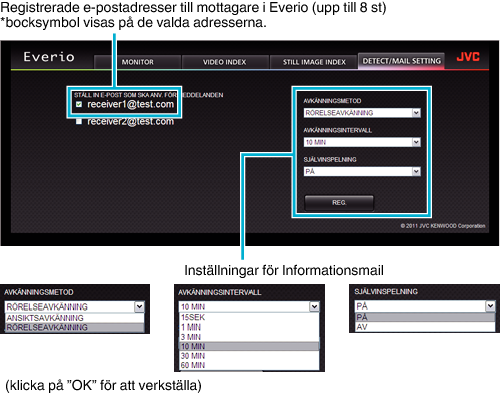Screen dimensions: 500x398
Task: Select the DETECT/MAIL SETTING tab
Action: point(401,61)
